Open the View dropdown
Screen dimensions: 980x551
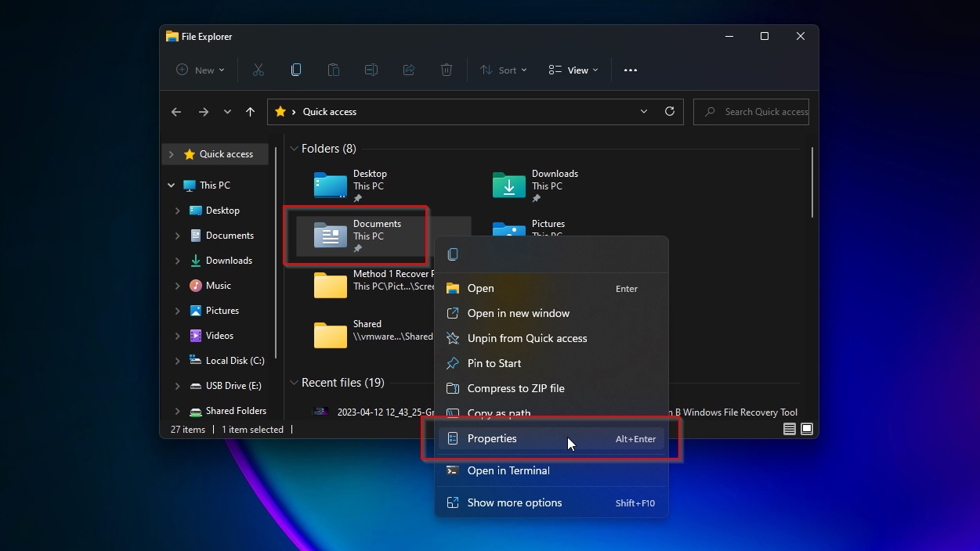coord(573,70)
